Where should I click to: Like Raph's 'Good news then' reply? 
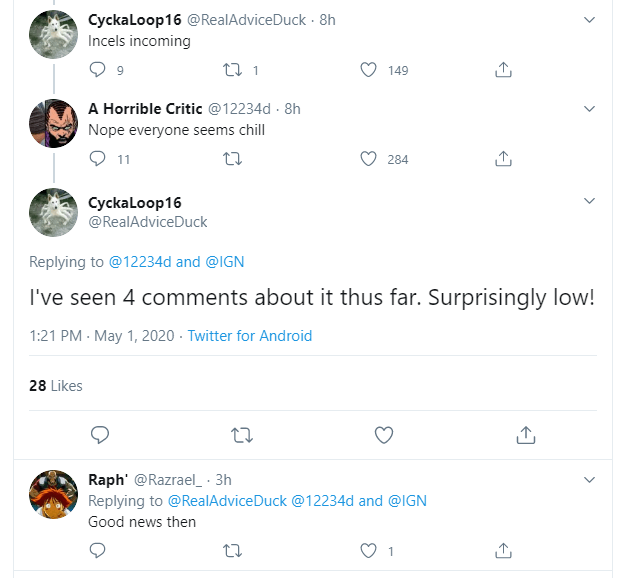(368, 550)
